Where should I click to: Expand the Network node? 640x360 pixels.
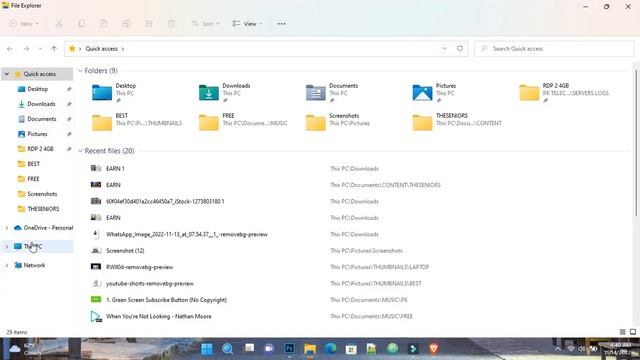(x=7, y=265)
